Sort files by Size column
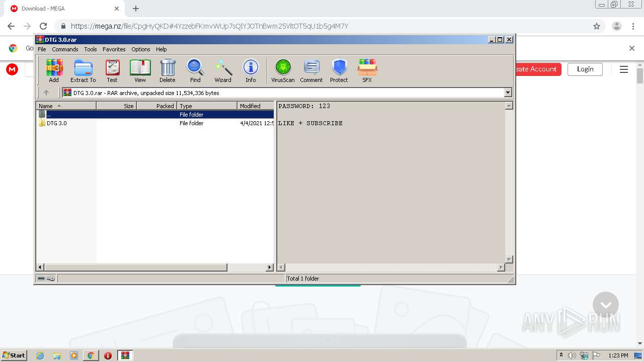The image size is (644, 362). tap(116, 106)
